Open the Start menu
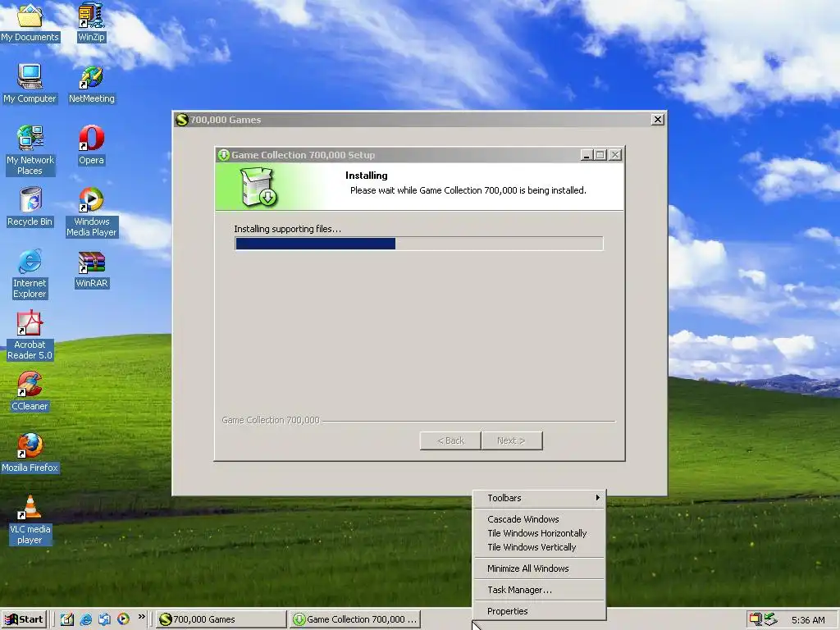 tap(25, 619)
